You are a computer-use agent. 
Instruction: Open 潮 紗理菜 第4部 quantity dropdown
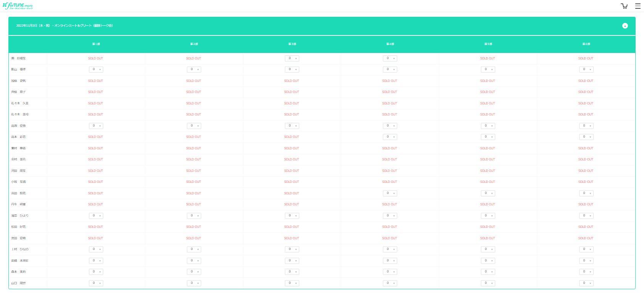[x=390, y=58]
